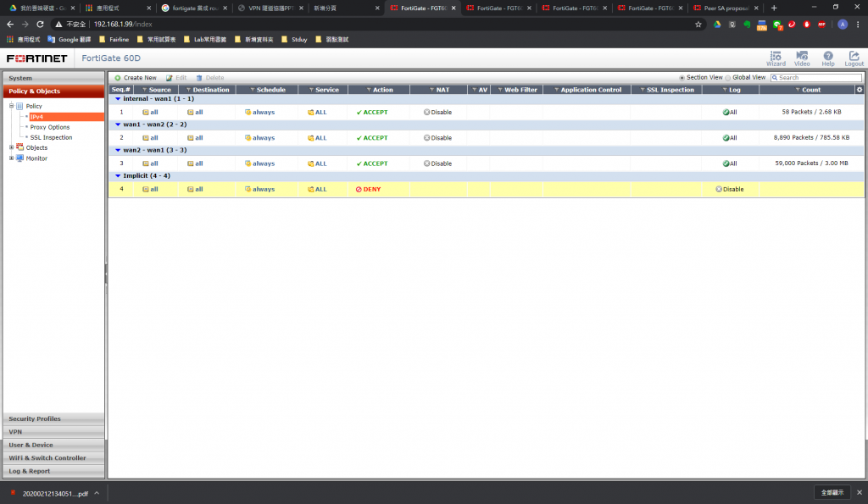The height and width of the screenshot is (504, 868).
Task: Select the Global View radio button
Action: click(x=728, y=78)
